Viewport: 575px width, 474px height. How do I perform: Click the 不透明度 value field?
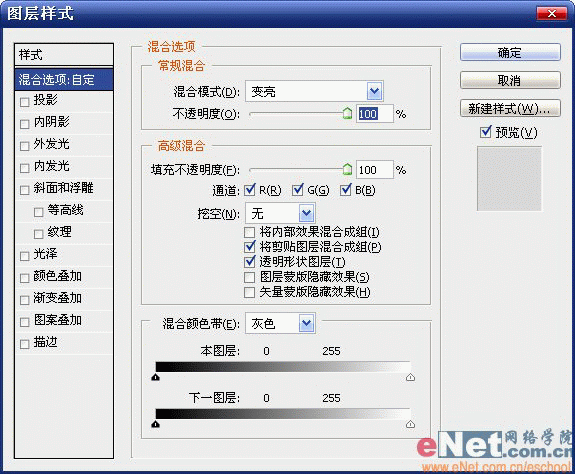coord(374,114)
